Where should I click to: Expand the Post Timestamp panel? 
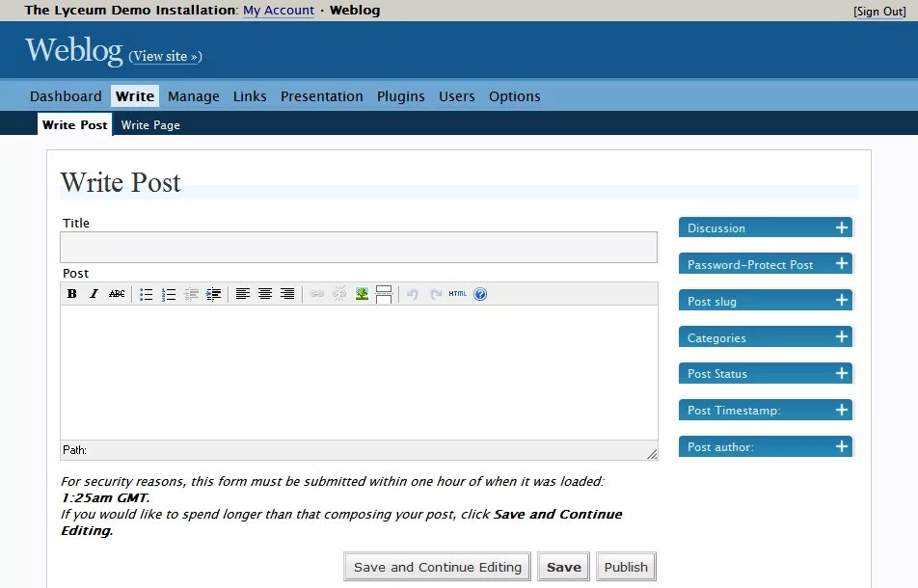point(766,410)
